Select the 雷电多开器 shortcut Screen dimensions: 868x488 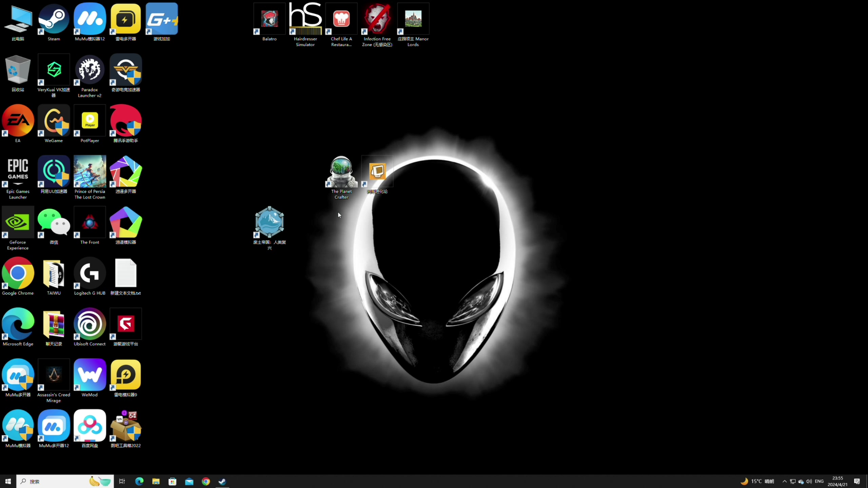pyautogui.click(x=125, y=22)
